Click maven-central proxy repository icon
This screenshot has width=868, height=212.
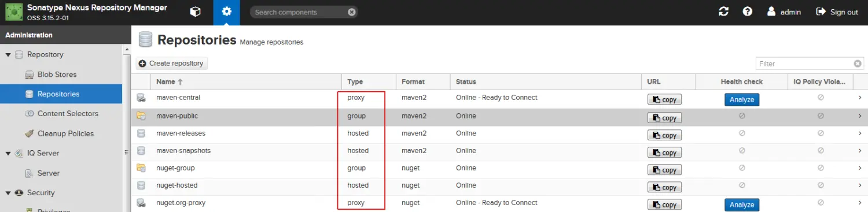point(141,98)
